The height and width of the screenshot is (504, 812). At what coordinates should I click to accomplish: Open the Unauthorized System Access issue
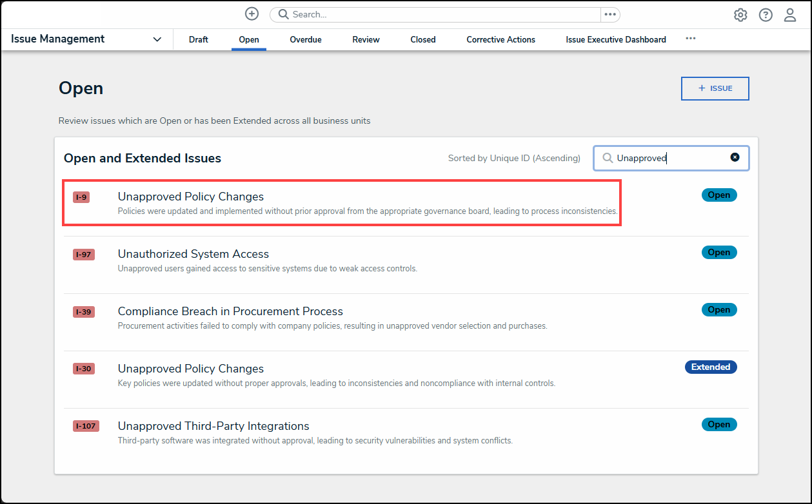click(193, 254)
